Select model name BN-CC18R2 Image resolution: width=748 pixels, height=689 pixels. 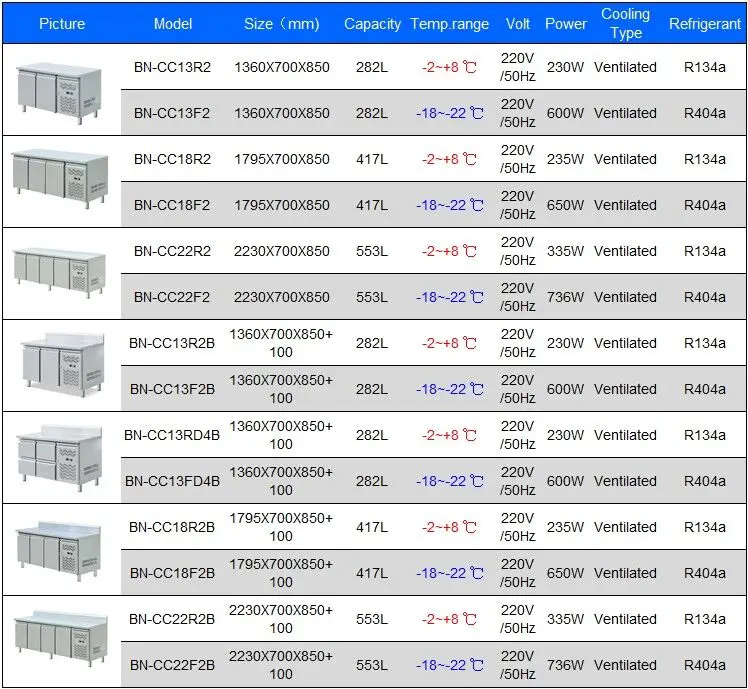172,159
